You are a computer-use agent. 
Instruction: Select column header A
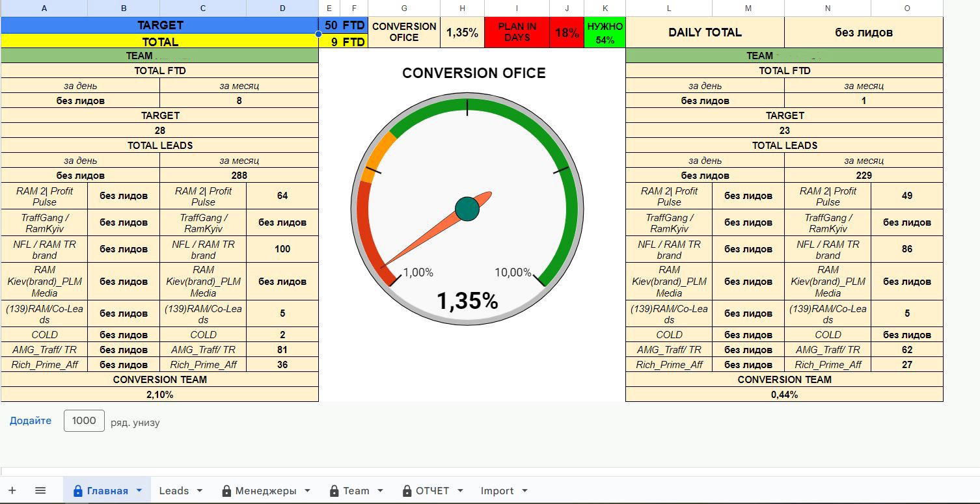click(44, 8)
